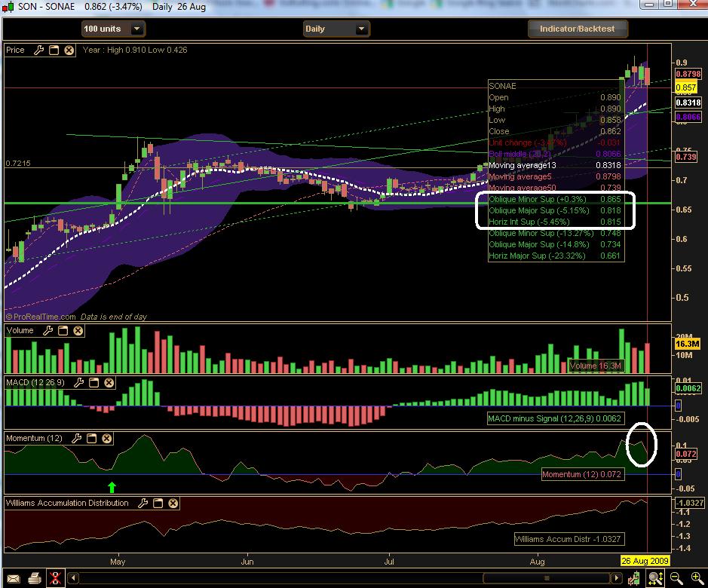Open Price panel settings wrench
The width and height of the screenshot is (708, 588).
point(39,50)
